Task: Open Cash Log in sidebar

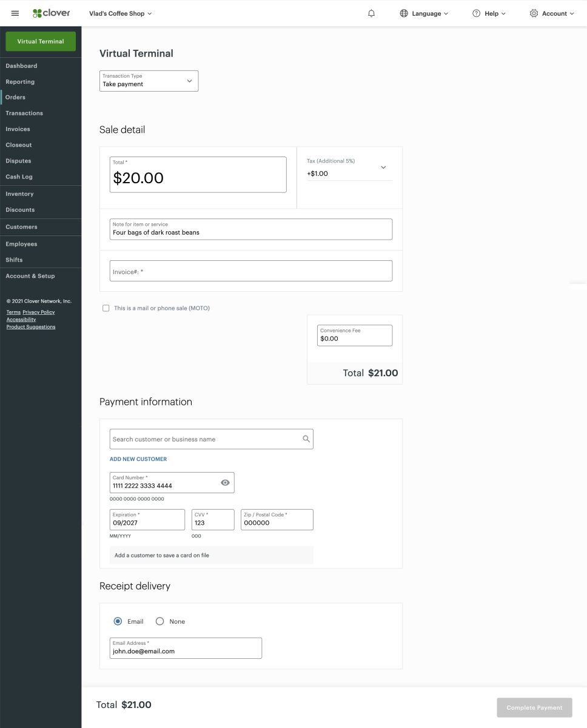Action: tap(19, 177)
